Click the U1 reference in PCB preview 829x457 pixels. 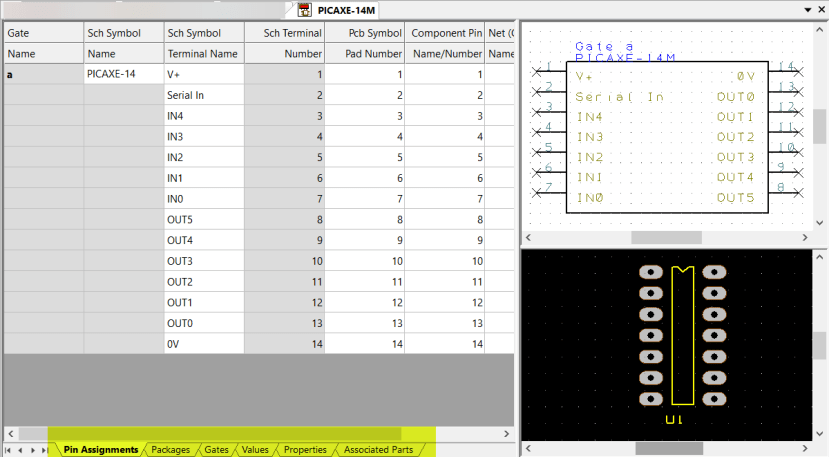674,420
